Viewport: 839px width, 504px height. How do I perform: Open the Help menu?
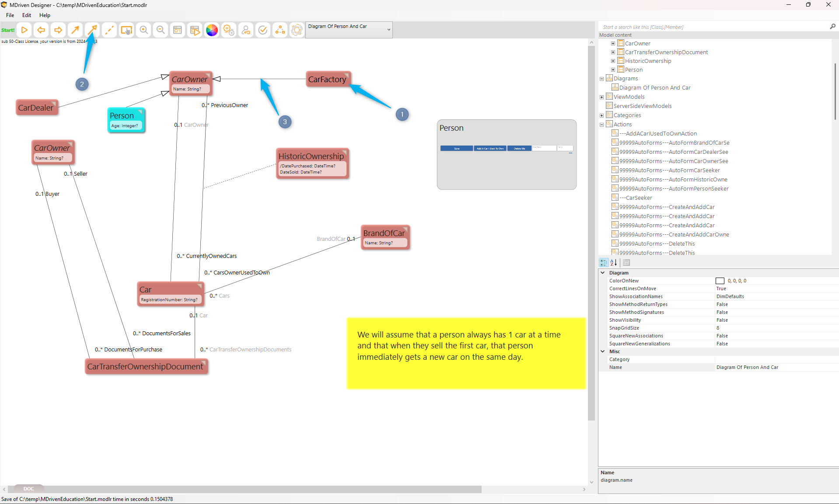[x=45, y=15]
